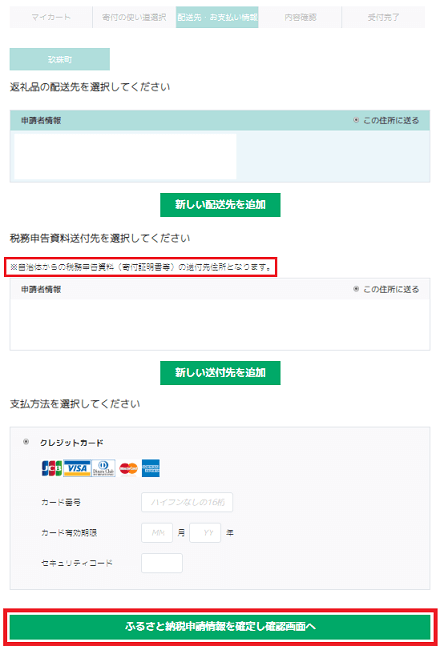Click 新しい配送先を追加 button

pyautogui.click(x=220, y=205)
